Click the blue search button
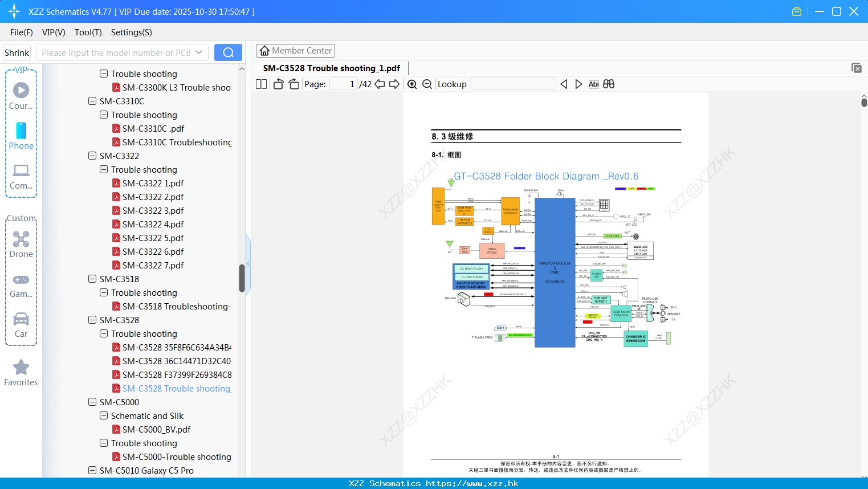868x489 pixels. click(x=228, y=52)
